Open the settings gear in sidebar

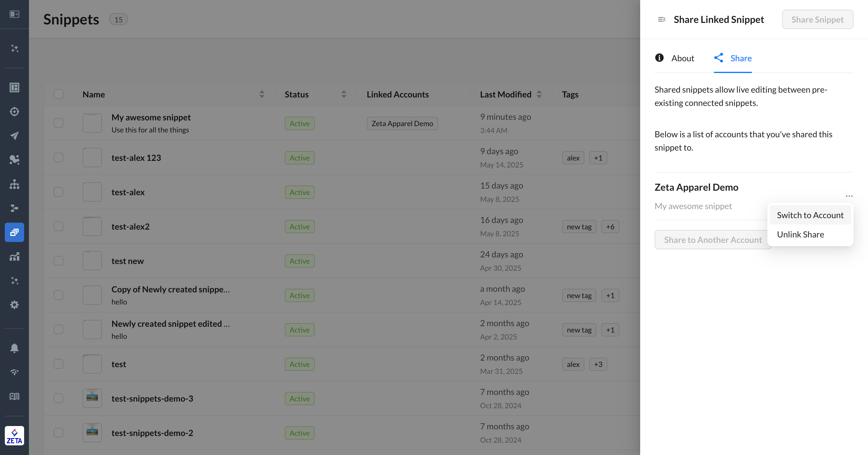coord(14,304)
